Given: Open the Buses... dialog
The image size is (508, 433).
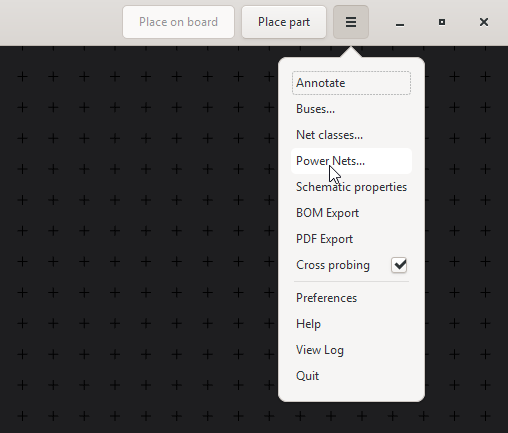Looking at the screenshot, I should coord(351,109).
